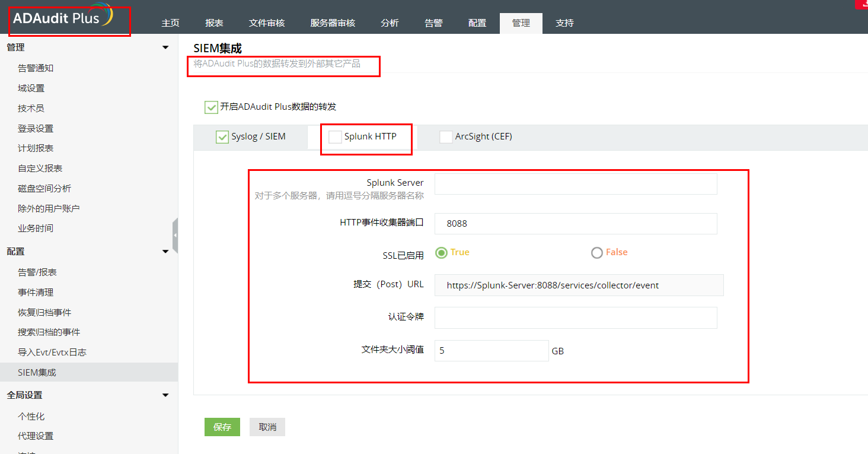This screenshot has width=868, height=454.
Task: Open the 支持 tab
Action: click(x=564, y=23)
